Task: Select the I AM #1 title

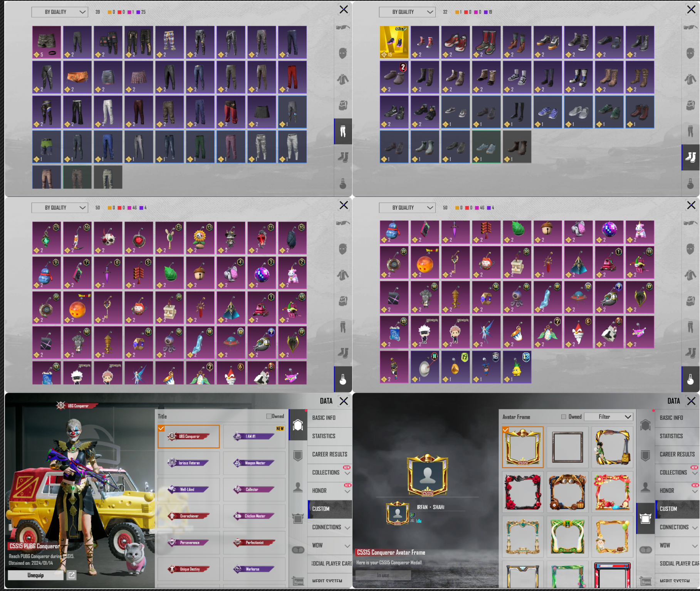Action: point(254,436)
